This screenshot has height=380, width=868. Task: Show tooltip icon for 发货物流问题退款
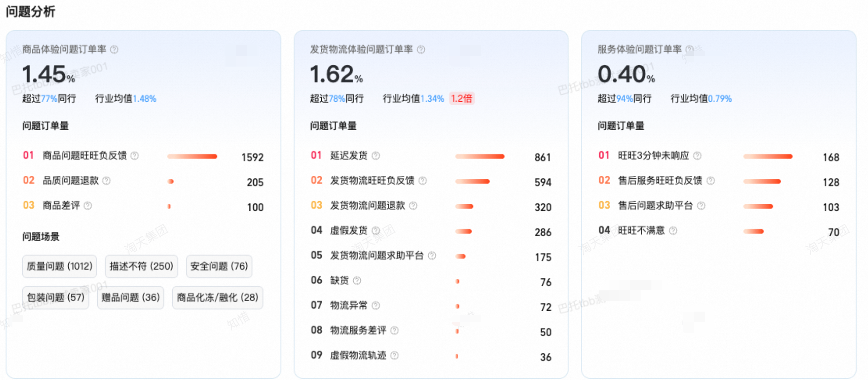tap(413, 206)
